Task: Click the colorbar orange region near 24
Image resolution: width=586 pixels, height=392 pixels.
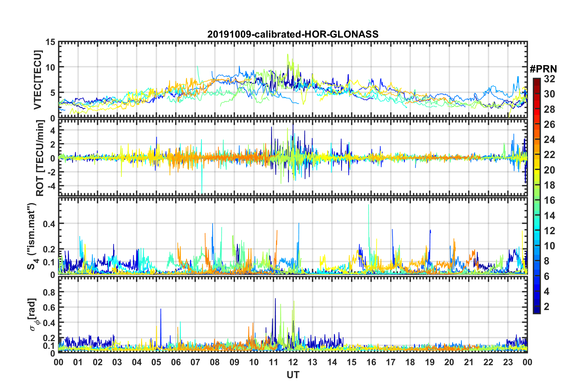Action: tap(536, 140)
